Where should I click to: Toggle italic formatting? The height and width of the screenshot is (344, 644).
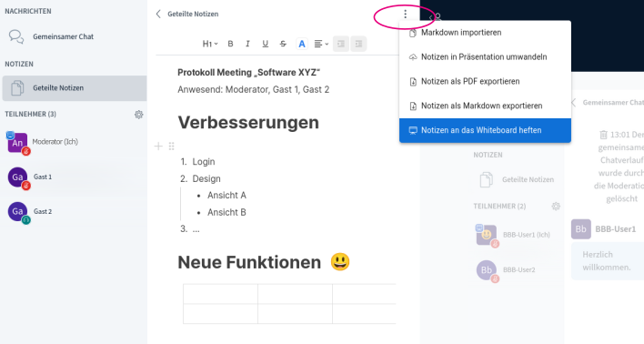pyautogui.click(x=247, y=44)
